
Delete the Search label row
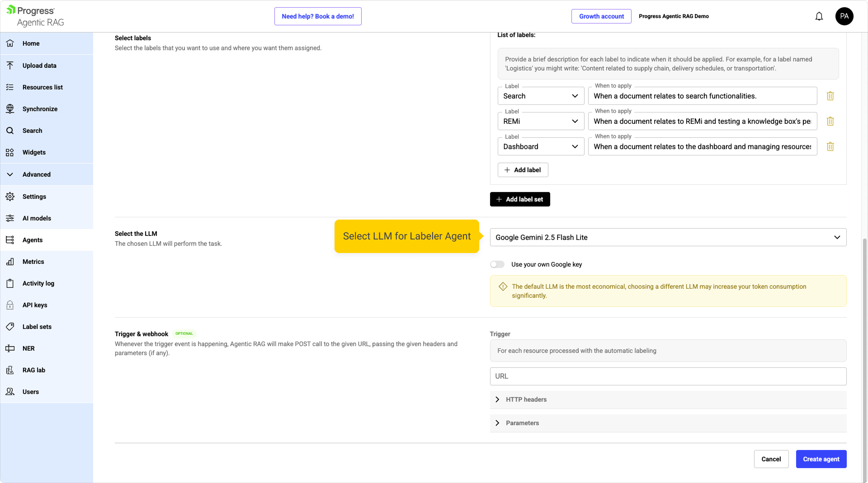[830, 96]
